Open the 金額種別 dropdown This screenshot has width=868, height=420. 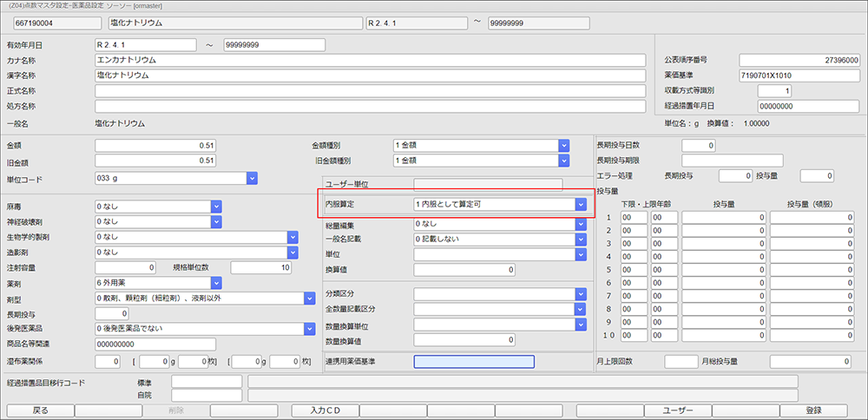tap(563, 145)
